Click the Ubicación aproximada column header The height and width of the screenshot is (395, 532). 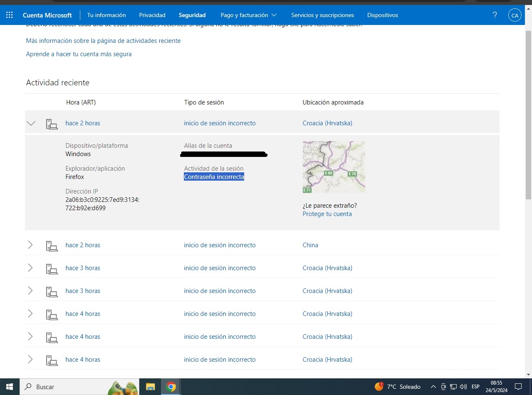point(333,102)
